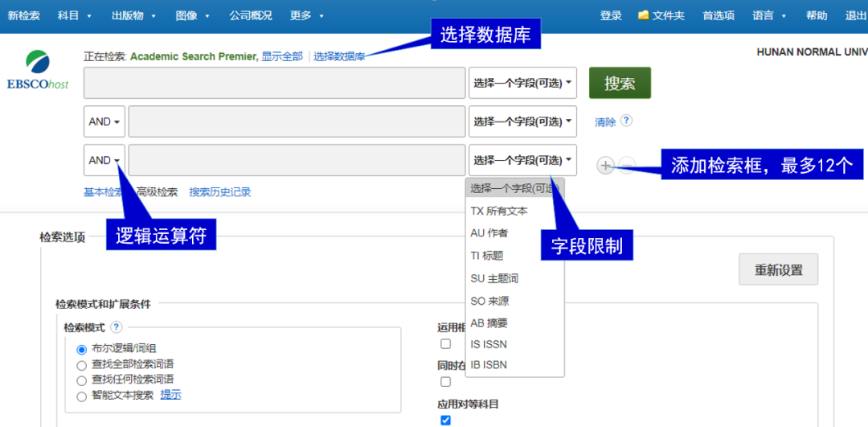The width and height of the screenshot is (868, 427).
Task: Click the 高级检索 link
Action: coord(158,192)
